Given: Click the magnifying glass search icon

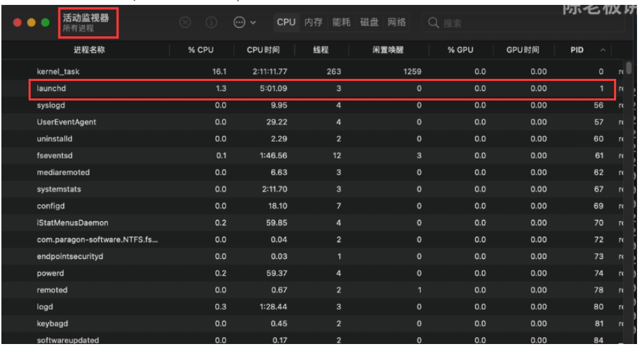Looking at the screenshot, I should (434, 22).
